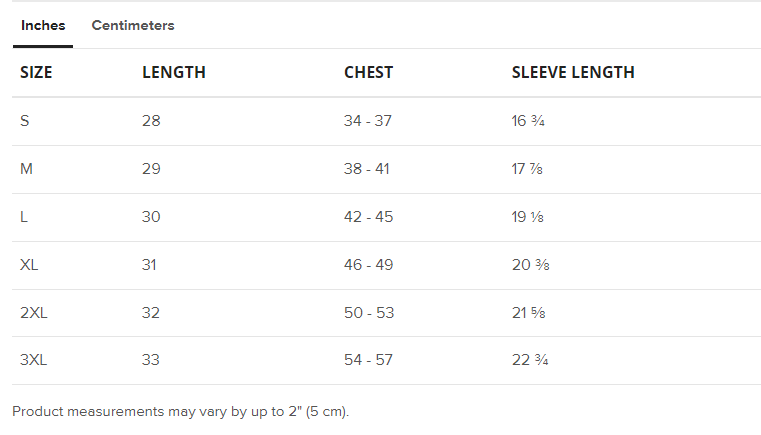Click sleeve length 16 ¾ cell
The image size is (761, 435).
coord(528,121)
